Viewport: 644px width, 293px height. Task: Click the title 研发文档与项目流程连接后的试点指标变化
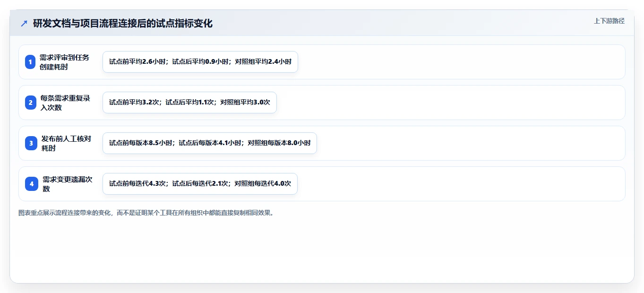pyautogui.click(x=123, y=24)
